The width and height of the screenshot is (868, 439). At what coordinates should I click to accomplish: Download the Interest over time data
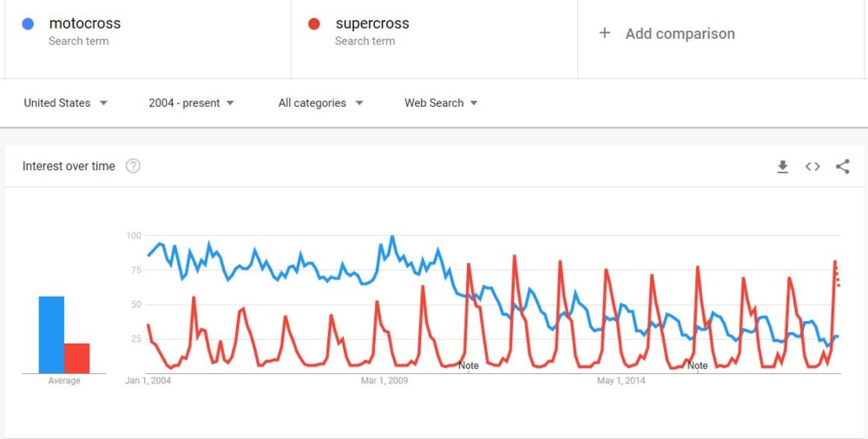(x=782, y=167)
